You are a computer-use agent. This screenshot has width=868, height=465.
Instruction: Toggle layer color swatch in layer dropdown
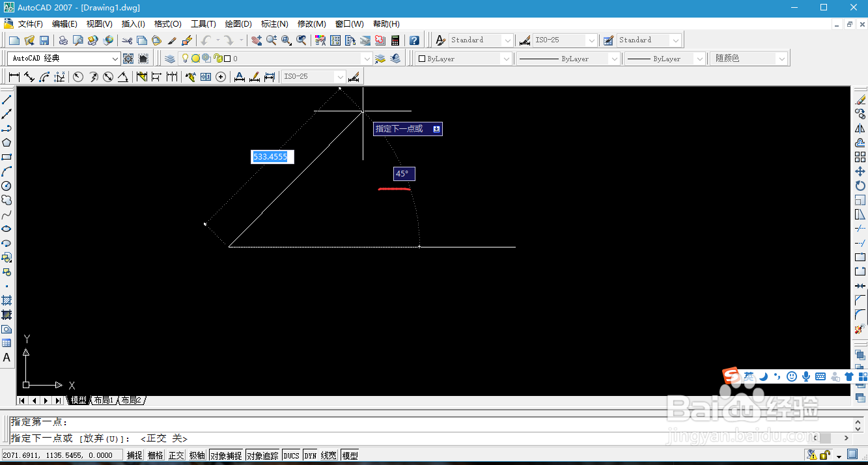pyautogui.click(x=227, y=59)
